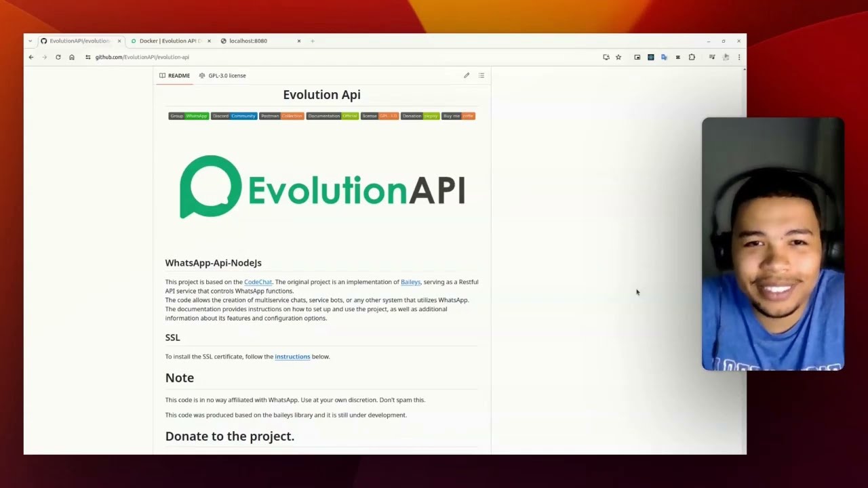Open the Group WhatsApp badge
The width and height of the screenshot is (868, 488).
coord(189,116)
